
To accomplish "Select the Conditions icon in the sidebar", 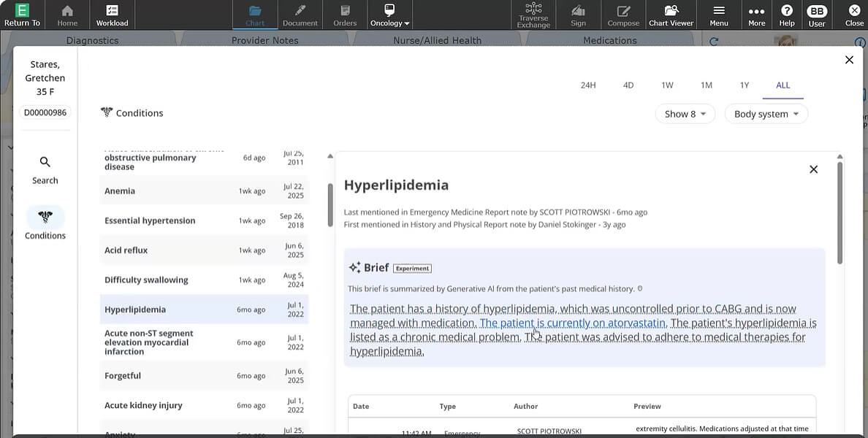I will (45, 224).
